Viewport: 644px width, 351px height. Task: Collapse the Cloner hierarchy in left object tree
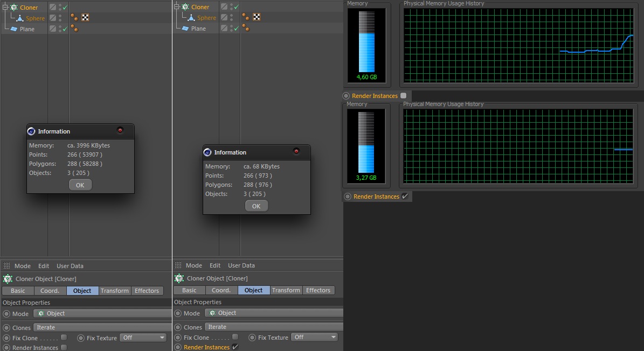click(5, 7)
